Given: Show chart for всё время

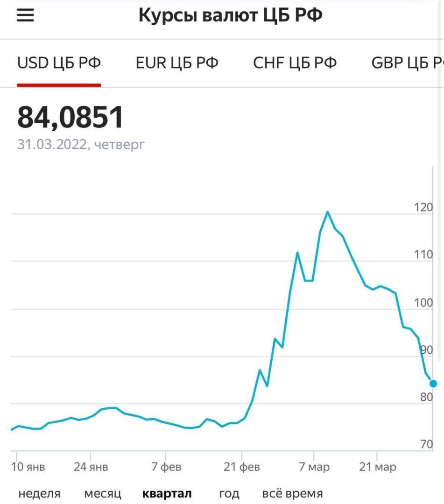Looking at the screenshot, I should [292, 493].
